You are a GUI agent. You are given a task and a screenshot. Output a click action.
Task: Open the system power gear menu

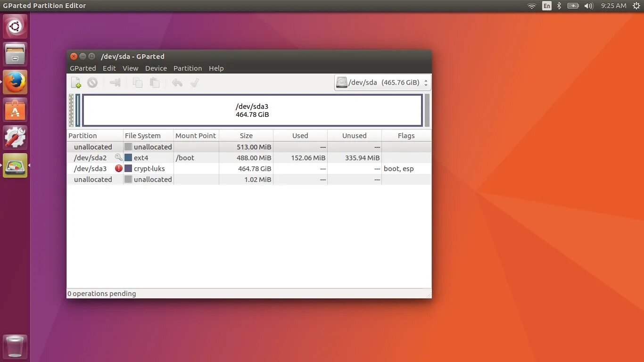(x=636, y=6)
